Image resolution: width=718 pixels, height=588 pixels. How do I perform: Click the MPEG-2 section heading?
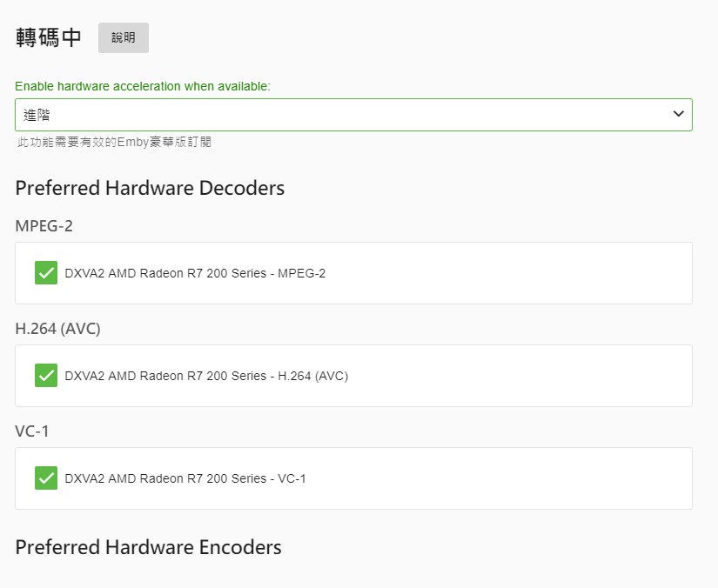pos(44,226)
